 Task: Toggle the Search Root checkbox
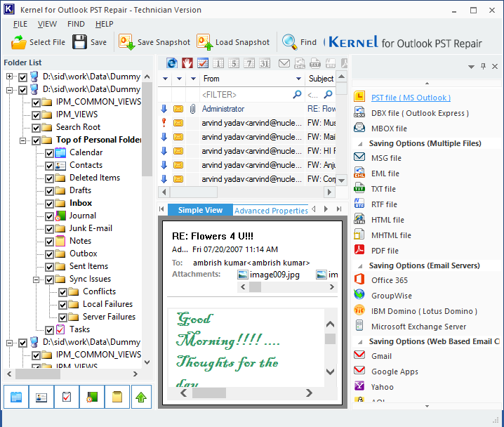(x=36, y=128)
